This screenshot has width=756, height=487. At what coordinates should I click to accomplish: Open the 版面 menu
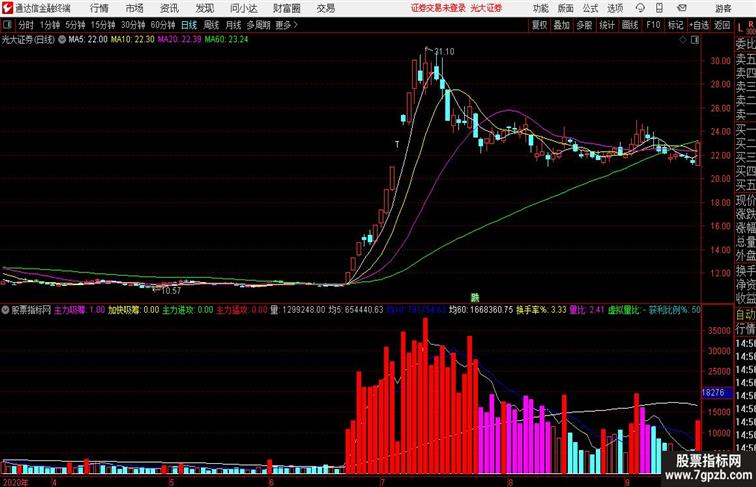tap(566, 8)
